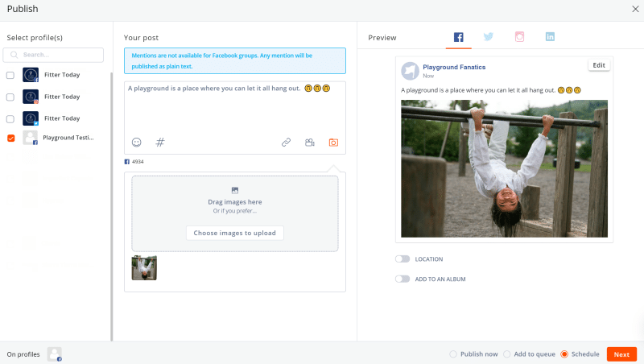Show the Instagram preview tab
Image resolution: width=644 pixels, height=364 pixels.
[x=520, y=37]
